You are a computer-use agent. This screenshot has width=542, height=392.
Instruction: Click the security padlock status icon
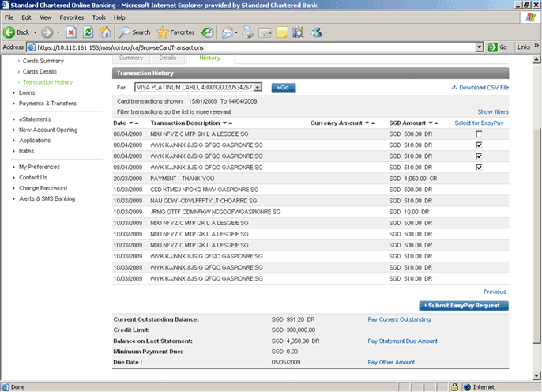click(454, 386)
